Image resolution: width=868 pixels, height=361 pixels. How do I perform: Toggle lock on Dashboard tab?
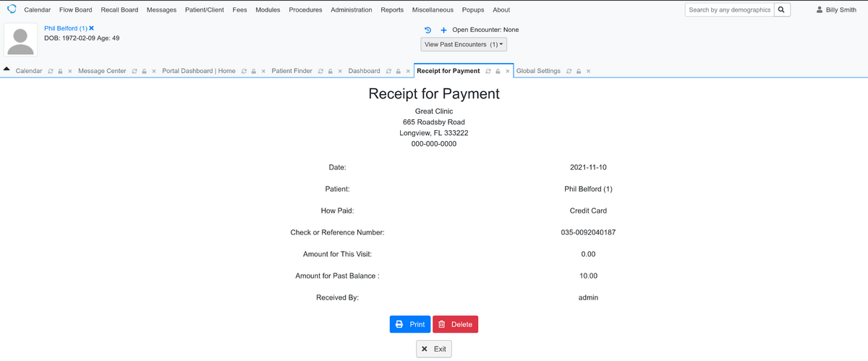point(398,71)
